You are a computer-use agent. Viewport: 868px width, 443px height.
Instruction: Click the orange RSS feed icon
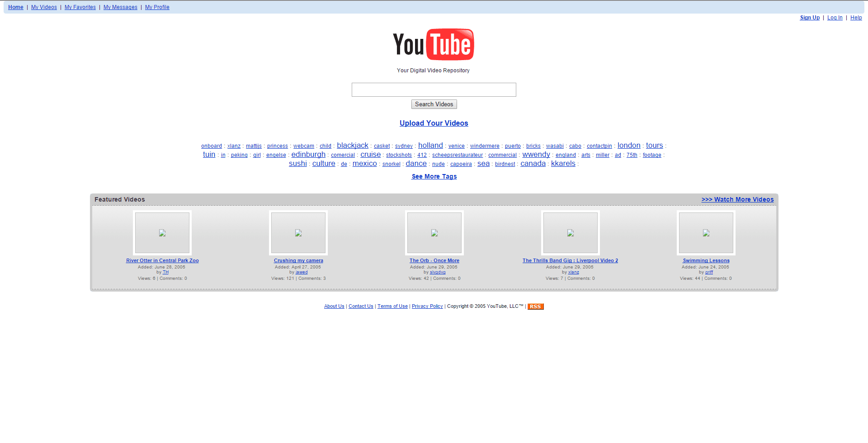535,306
